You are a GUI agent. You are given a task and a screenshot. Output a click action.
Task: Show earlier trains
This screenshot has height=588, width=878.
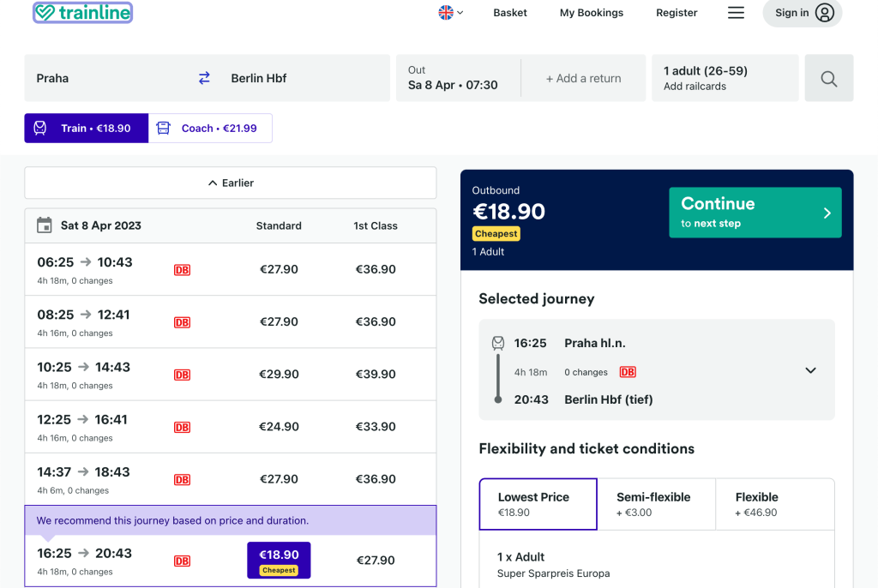(231, 183)
